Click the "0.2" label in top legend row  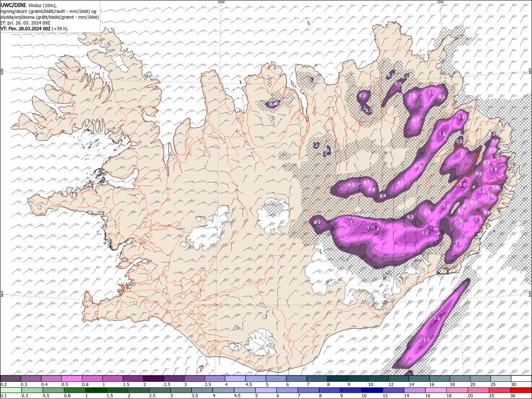(3, 384)
